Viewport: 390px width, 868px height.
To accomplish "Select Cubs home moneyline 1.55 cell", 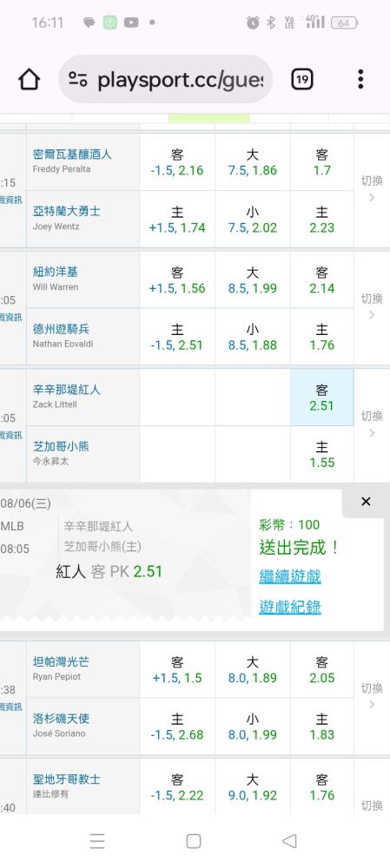I will click(x=322, y=455).
